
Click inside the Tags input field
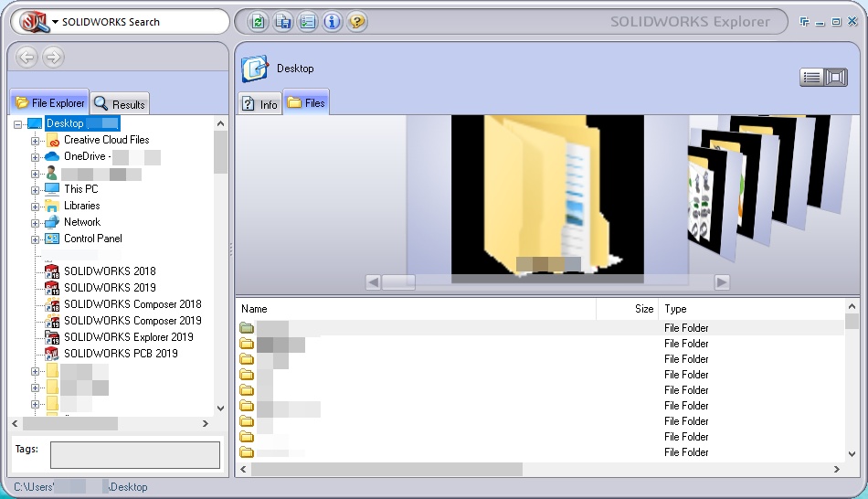pyautogui.click(x=135, y=455)
